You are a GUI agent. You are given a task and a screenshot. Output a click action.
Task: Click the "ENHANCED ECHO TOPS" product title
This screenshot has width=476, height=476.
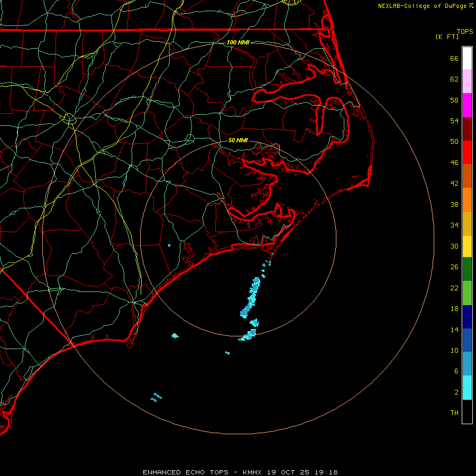tap(186, 472)
